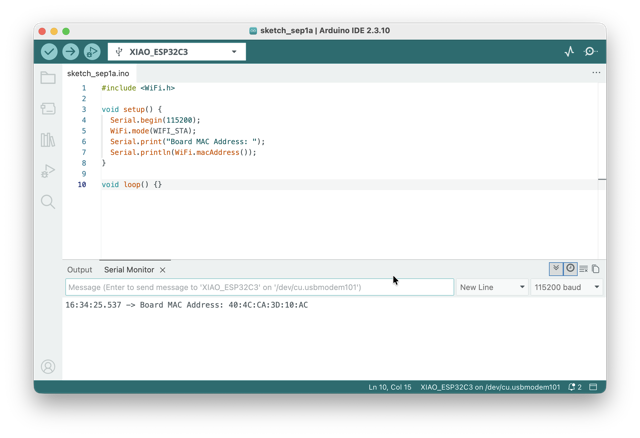Click the Upload arrow button
640x438 pixels.
click(71, 52)
